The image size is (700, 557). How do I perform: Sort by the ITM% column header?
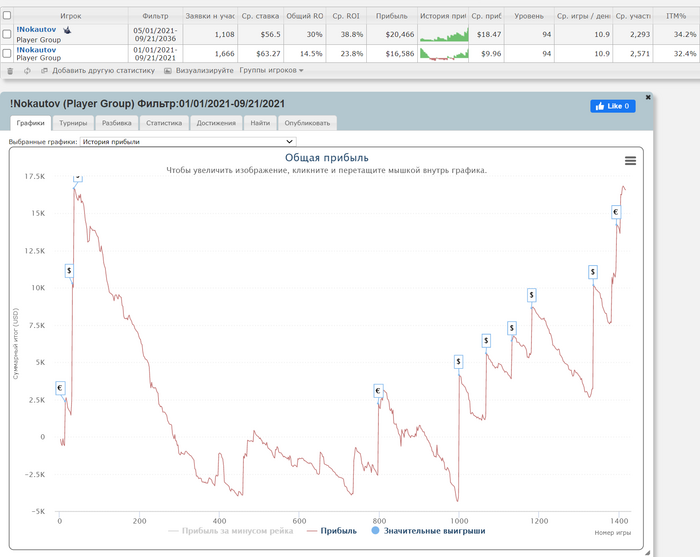(x=676, y=16)
